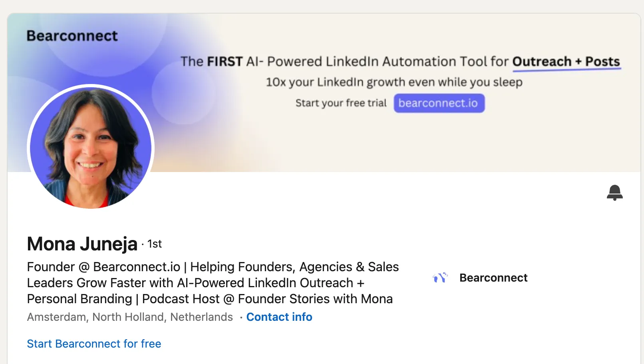Click the Mona Juneja profile name
The height and width of the screenshot is (364, 644).
tap(82, 244)
